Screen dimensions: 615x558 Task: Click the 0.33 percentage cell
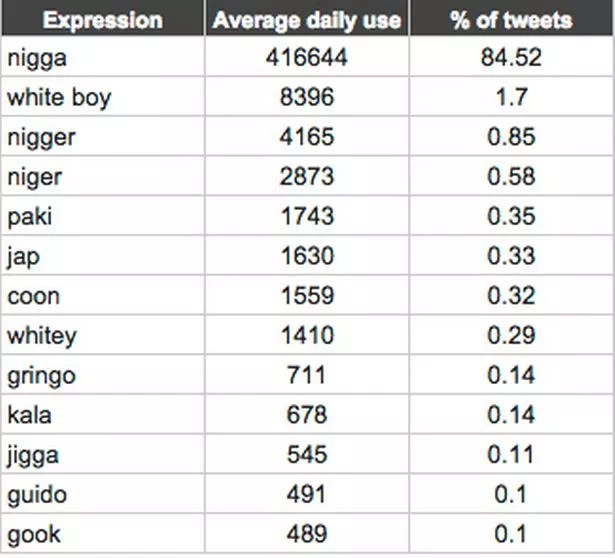click(x=511, y=255)
